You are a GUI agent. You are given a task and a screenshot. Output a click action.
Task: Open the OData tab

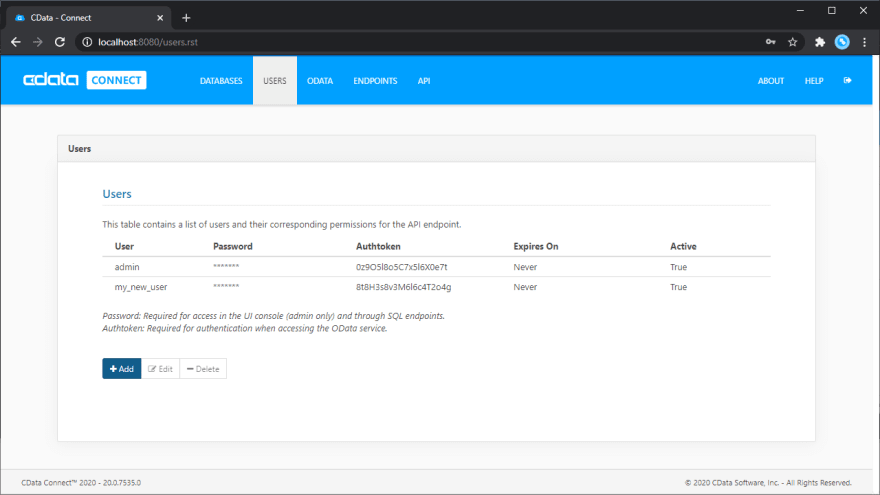(x=320, y=81)
